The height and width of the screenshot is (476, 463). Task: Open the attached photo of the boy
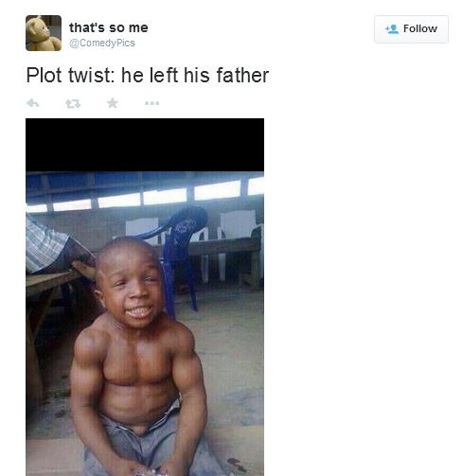pyautogui.click(x=145, y=297)
